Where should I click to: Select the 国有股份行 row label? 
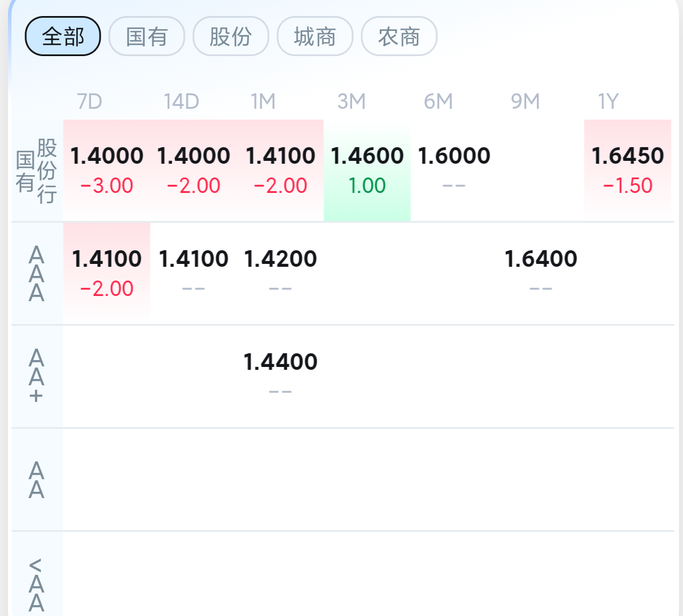pos(37,171)
